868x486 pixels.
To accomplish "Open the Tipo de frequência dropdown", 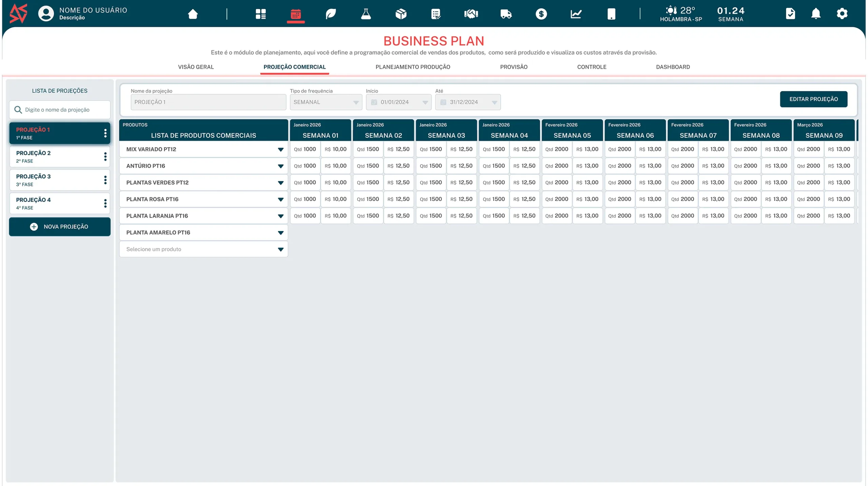I will click(356, 102).
